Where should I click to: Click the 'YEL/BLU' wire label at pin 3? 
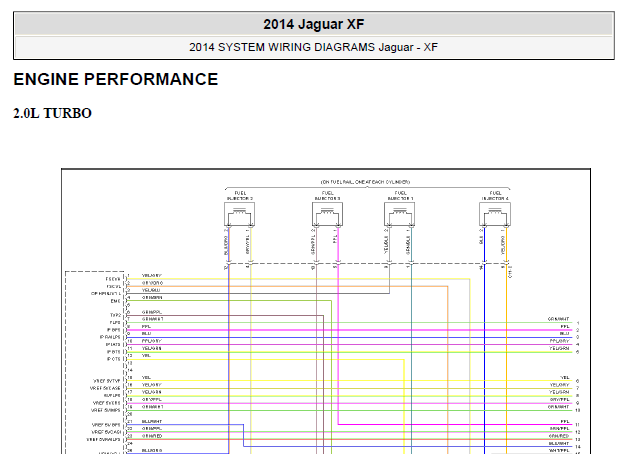tap(151, 290)
